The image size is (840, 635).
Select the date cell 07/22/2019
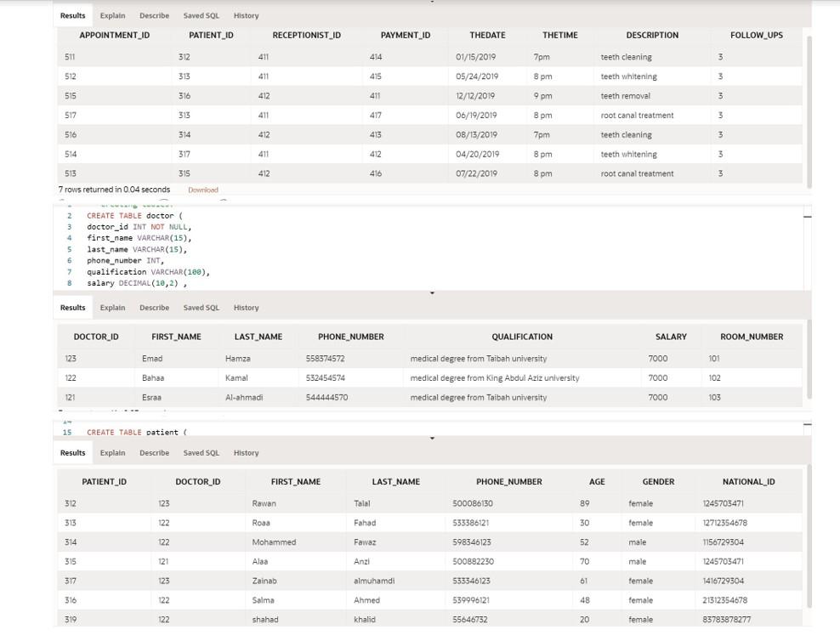coord(476,173)
